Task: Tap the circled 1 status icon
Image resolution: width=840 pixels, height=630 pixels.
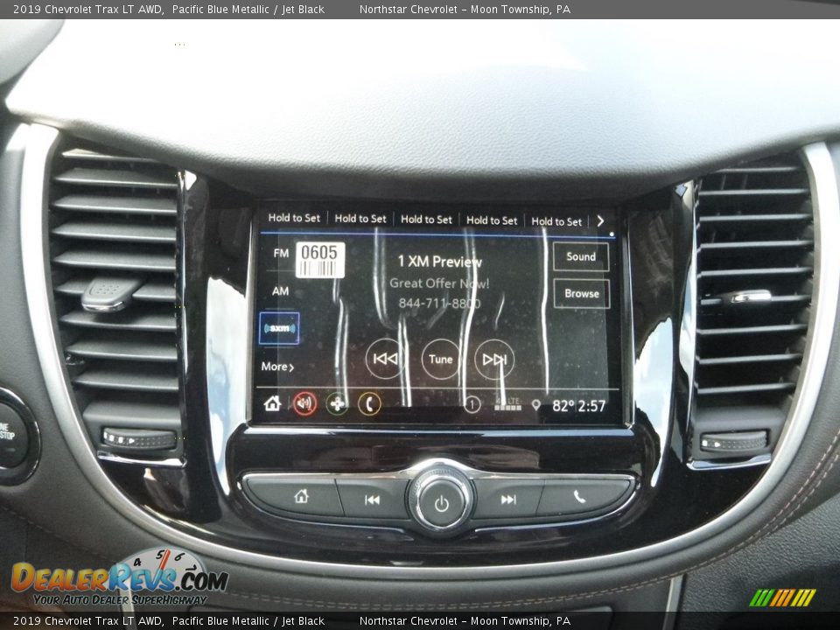Action: [x=472, y=404]
